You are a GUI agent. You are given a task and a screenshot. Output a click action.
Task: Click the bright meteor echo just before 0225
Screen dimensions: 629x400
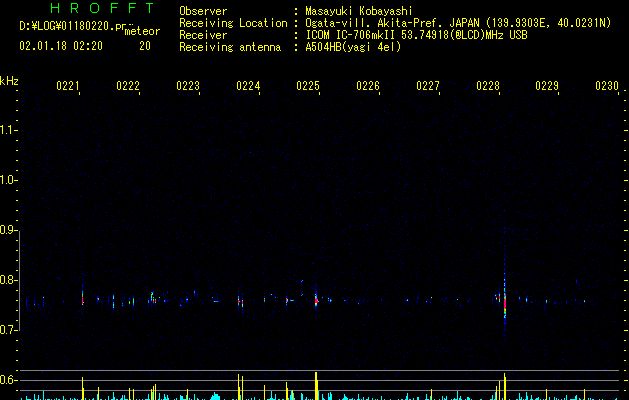pos(316,300)
